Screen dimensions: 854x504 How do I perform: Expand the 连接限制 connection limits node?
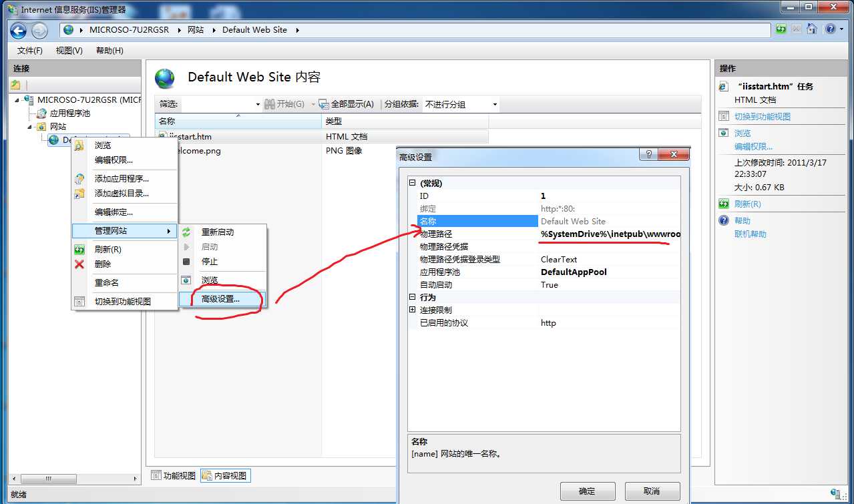click(413, 310)
